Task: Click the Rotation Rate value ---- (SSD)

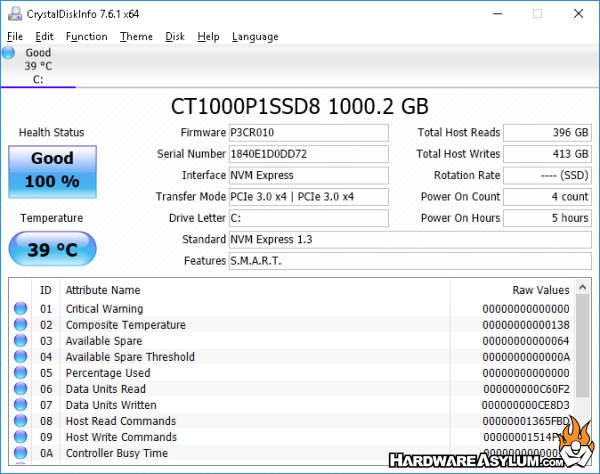Action: [x=548, y=176]
